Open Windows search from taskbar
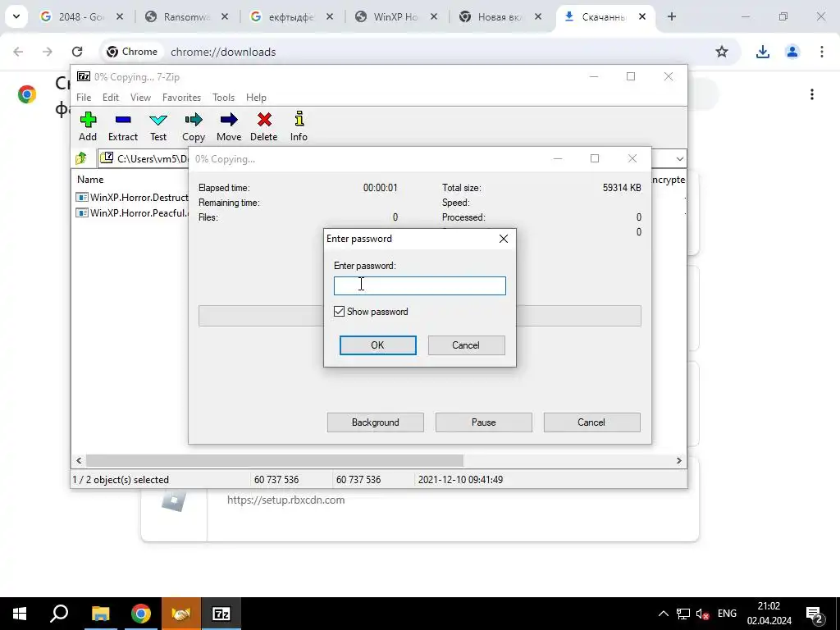The width and height of the screenshot is (840, 630). (x=59, y=614)
